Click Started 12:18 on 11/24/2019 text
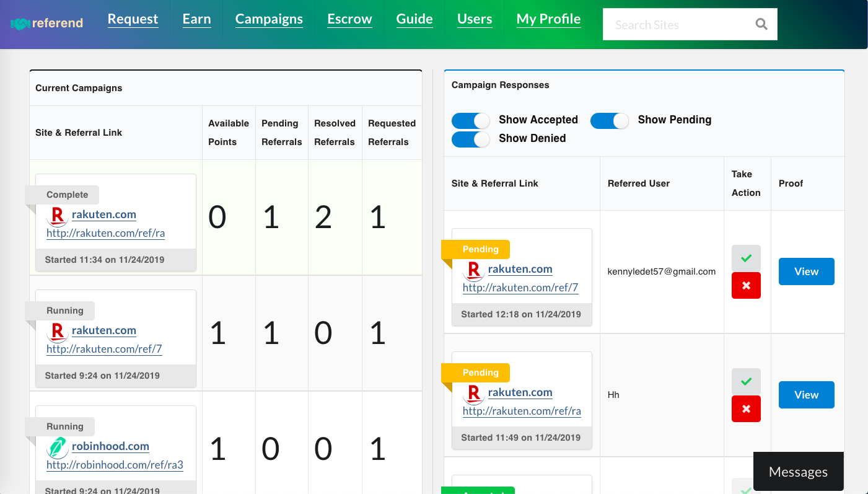 (521, 314)
